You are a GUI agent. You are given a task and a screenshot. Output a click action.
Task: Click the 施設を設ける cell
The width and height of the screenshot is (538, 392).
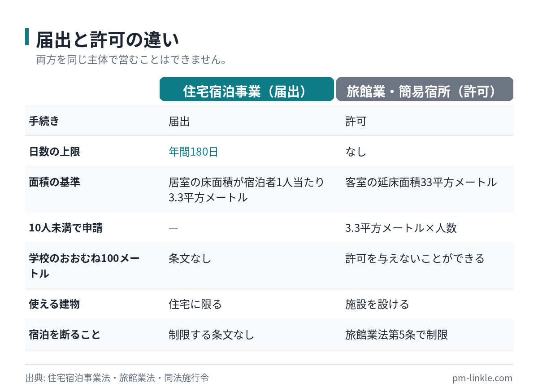click(x=377, y=304)
